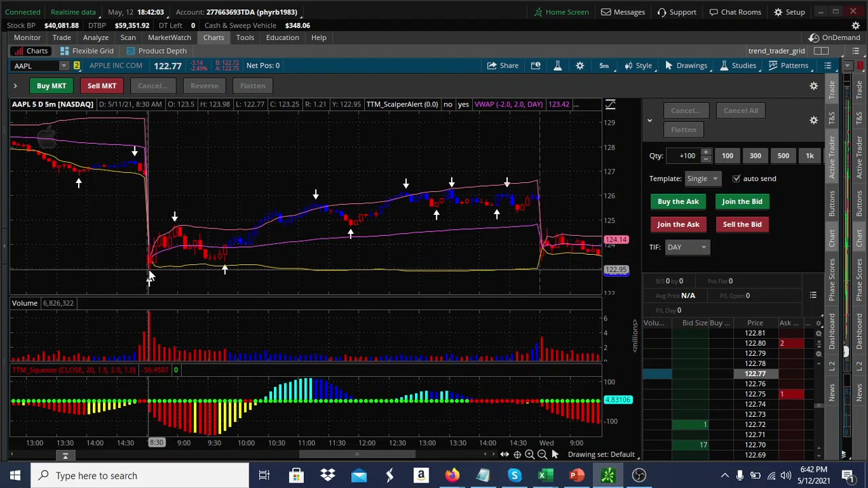
Task: Click the chart zoom-in magnifier at bottom
Action: [530, 455]
